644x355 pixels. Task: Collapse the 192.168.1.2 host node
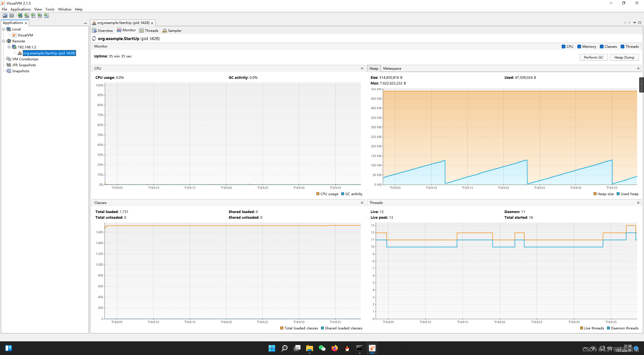point(9,47)
